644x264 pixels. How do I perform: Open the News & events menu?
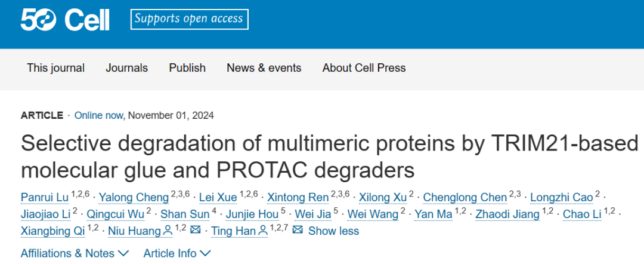click(264, 67)
